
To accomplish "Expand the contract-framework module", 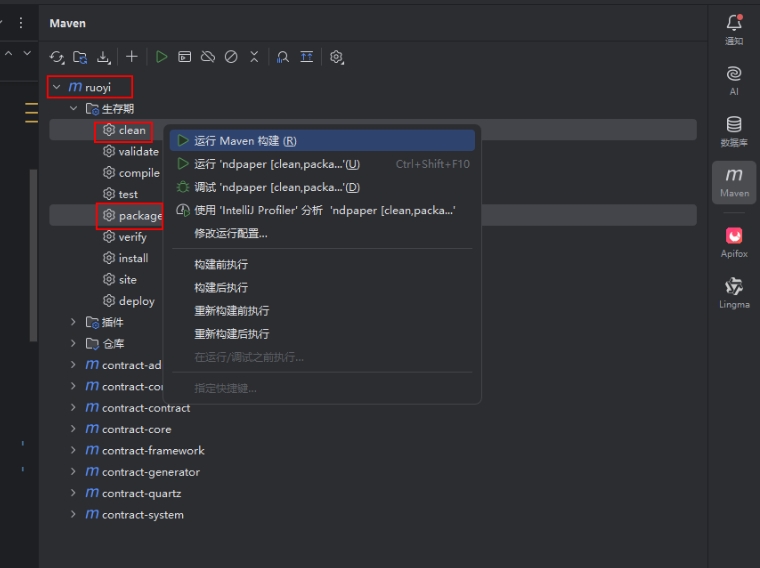I will coord(73,450).
